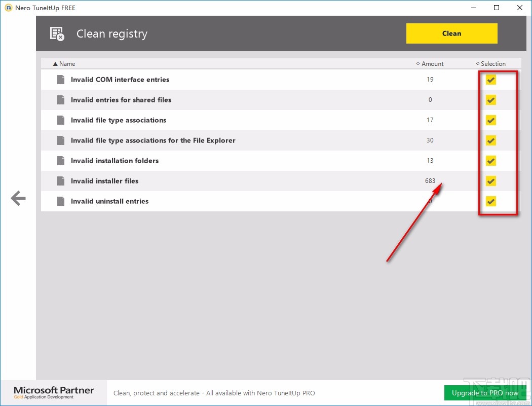Image resolution: width=532 pixels, height=406 pixels.
Task: Deselect Invalid installer files checkbox
Action: click(x=490, y=181)
